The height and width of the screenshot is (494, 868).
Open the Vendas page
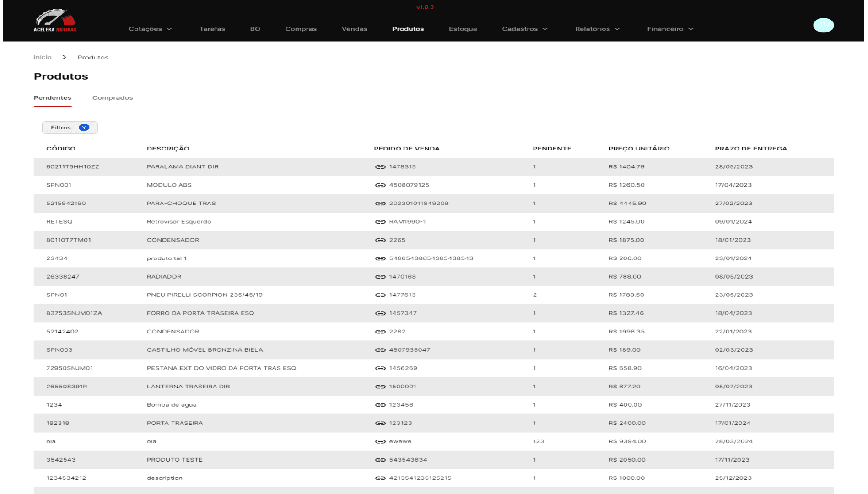pyautogui.click(x=354, y=29)
